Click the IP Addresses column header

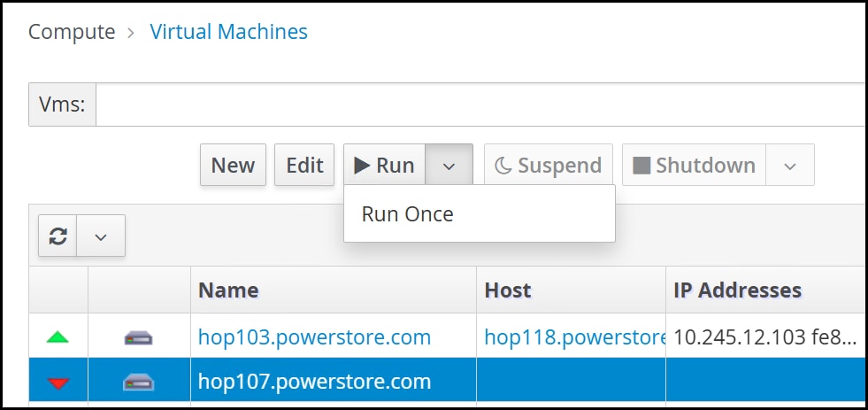(x=767, y=290)
